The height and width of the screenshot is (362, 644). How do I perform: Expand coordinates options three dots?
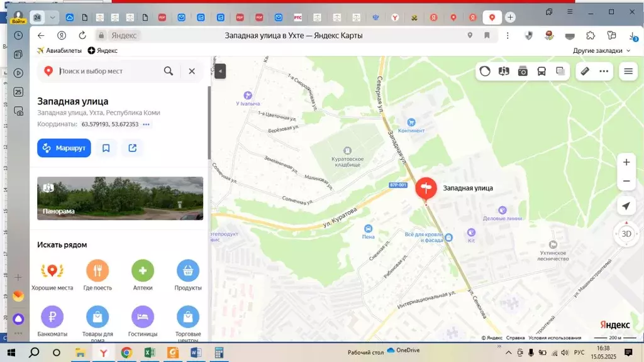pyautogui.click(x=146, y=124)
